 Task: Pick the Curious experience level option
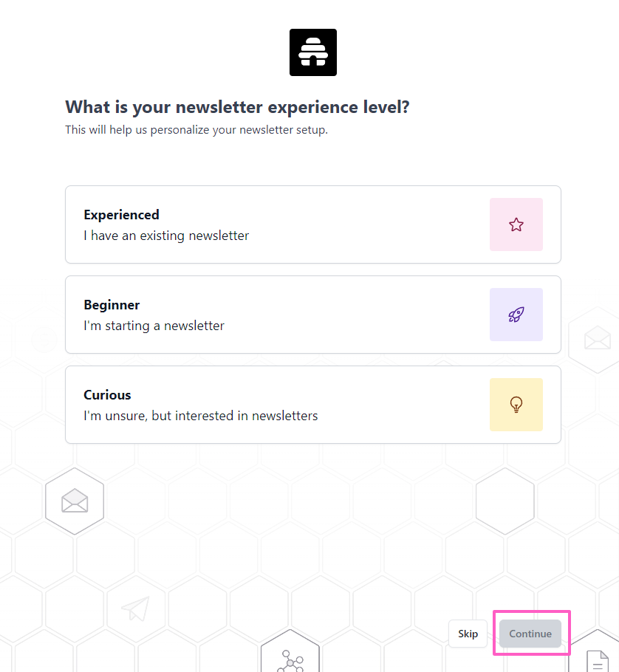point(281,405)
